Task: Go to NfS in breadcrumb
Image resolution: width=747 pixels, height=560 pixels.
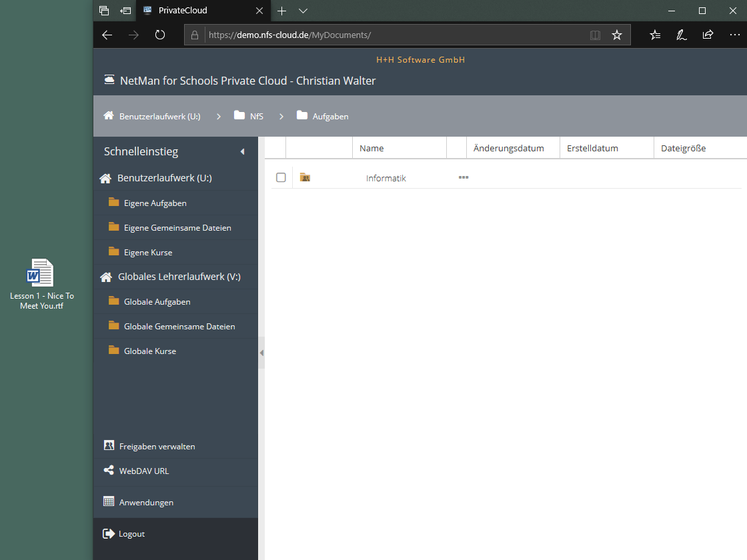Action: (256, 116)
